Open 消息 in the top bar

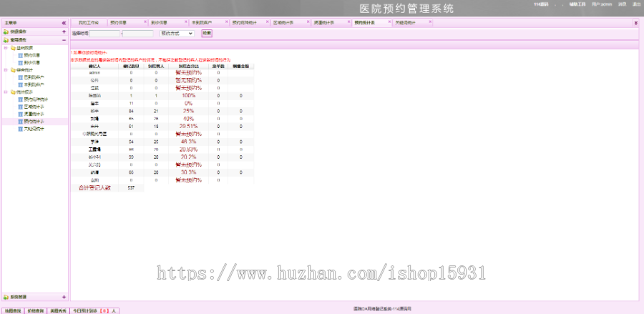pyautogui.click(x=623, y=4)
